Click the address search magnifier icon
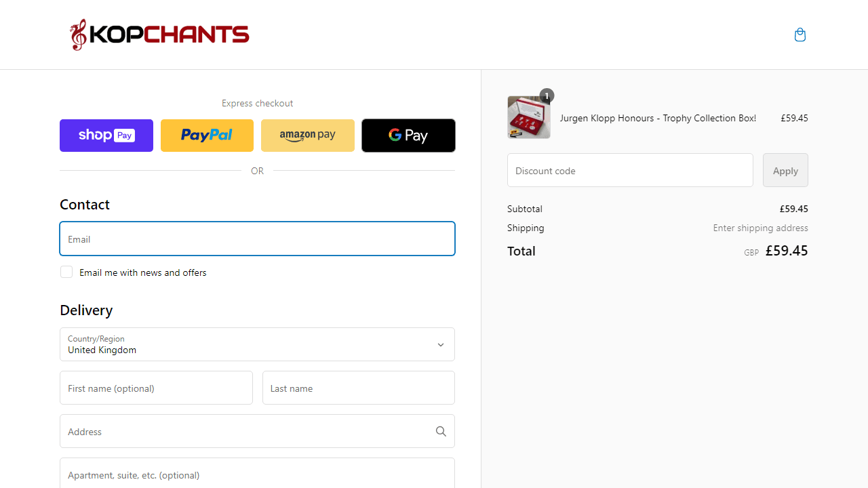 coord(441,432)
